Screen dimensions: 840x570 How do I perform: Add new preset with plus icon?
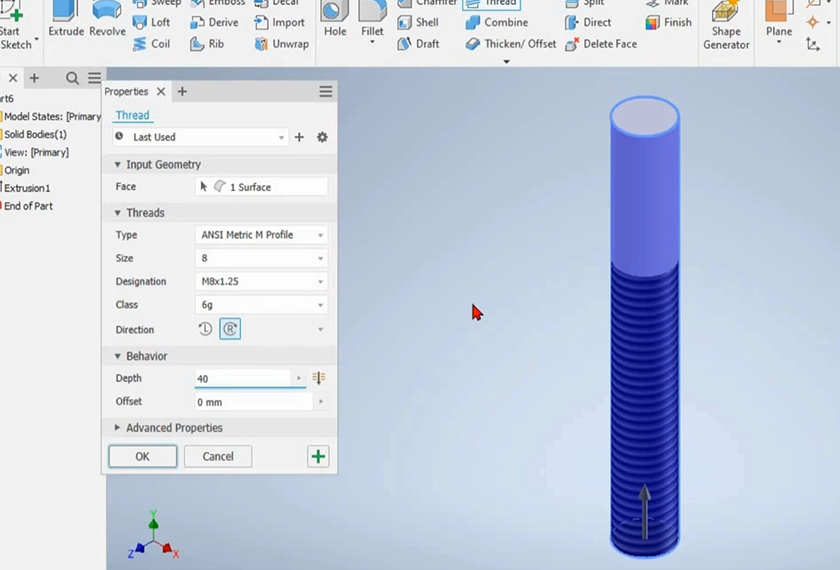tap(299, 137)
